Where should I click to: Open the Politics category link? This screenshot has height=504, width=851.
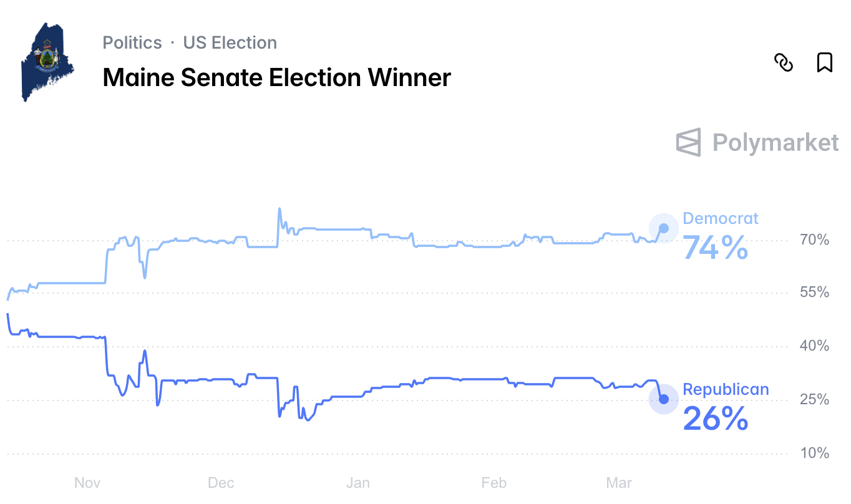tap(132, 43)
